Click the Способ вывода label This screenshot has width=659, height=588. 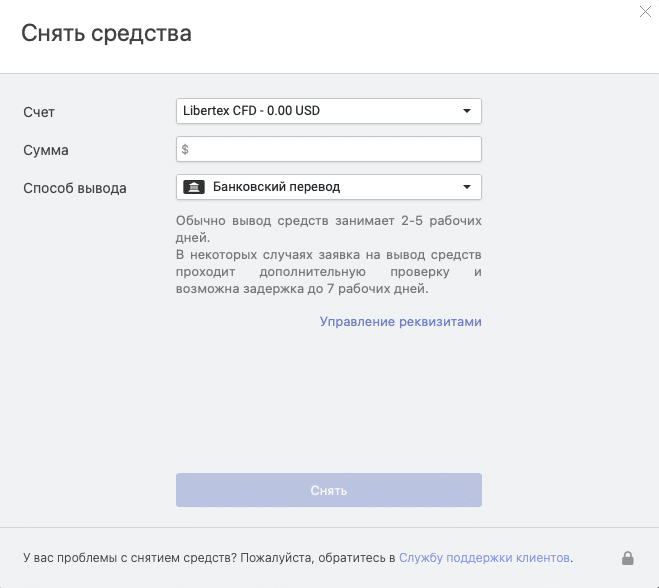pyautogui.click(x=75, y=188)
